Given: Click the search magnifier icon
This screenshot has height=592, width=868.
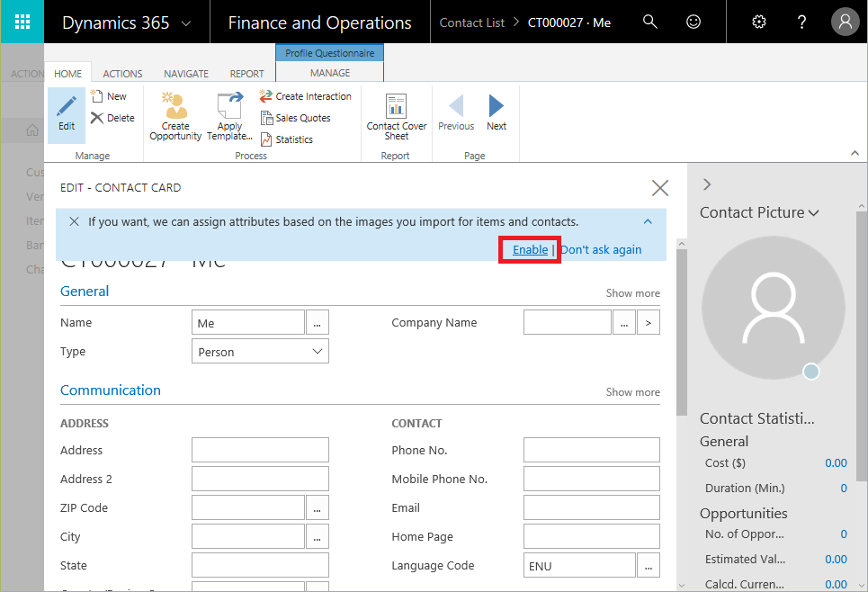Looking at the screenshot, I should pos(650,22).
